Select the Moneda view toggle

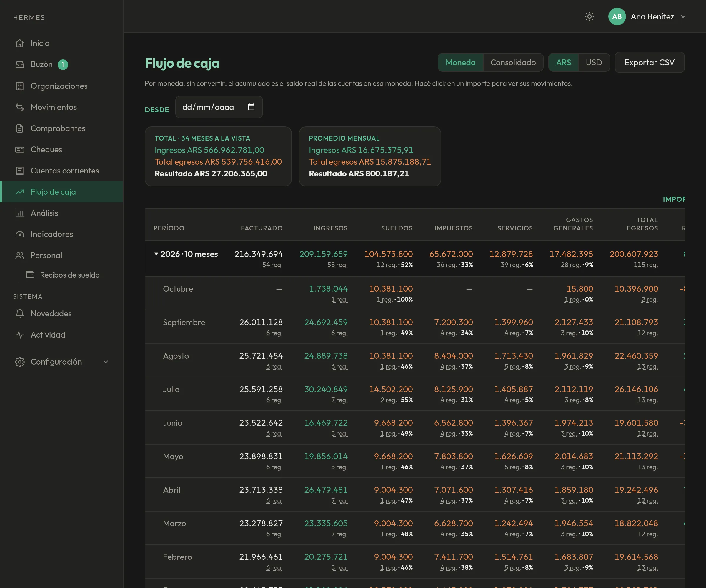point(460,63)
